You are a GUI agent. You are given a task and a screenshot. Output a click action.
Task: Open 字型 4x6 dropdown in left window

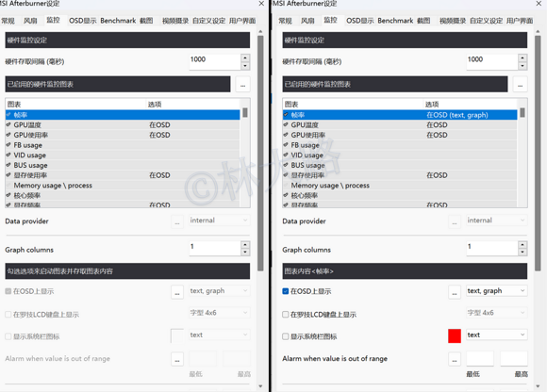(x=219, y=313)
